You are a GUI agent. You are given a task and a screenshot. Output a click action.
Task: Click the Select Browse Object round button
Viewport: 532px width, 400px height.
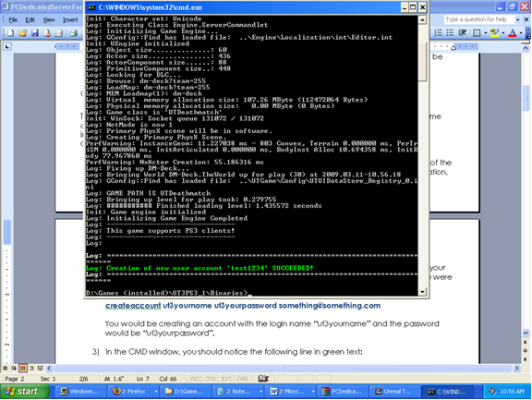point(526,351)
